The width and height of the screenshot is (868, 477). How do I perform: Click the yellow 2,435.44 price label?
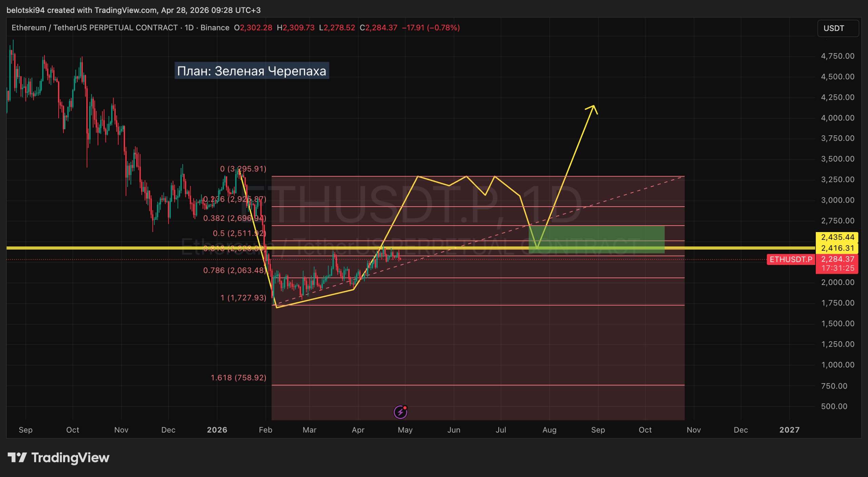pyautogui.click(x=837, y=237)
